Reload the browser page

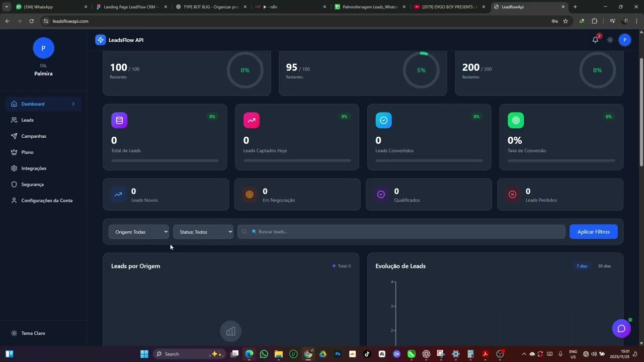point(31,21)
